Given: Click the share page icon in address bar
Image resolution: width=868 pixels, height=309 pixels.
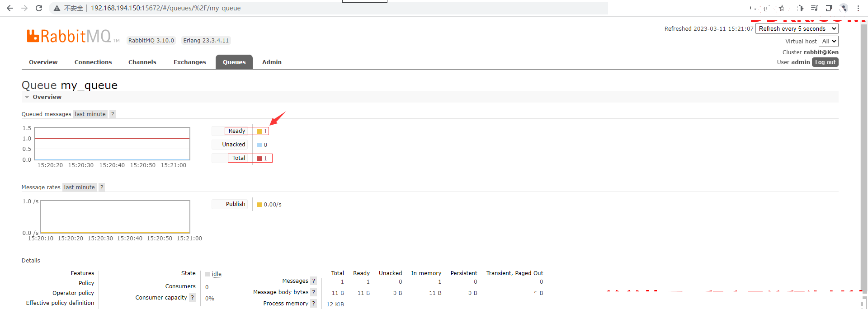Looking at the screenshot, I should [x=766, y=8].
